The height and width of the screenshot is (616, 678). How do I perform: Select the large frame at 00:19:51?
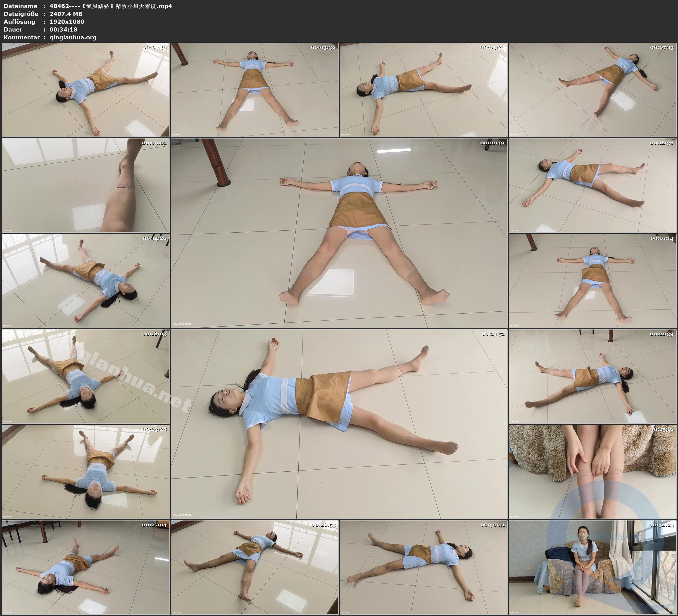[x=339, y=424]
